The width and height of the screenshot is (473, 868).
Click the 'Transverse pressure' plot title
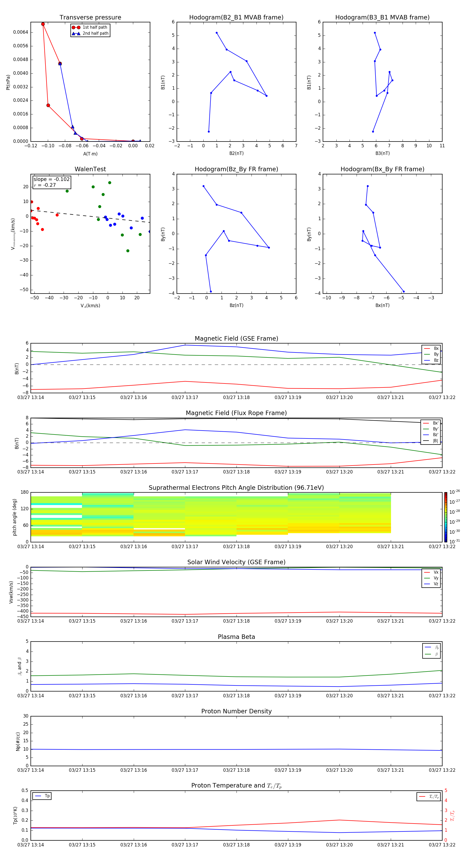90,18
